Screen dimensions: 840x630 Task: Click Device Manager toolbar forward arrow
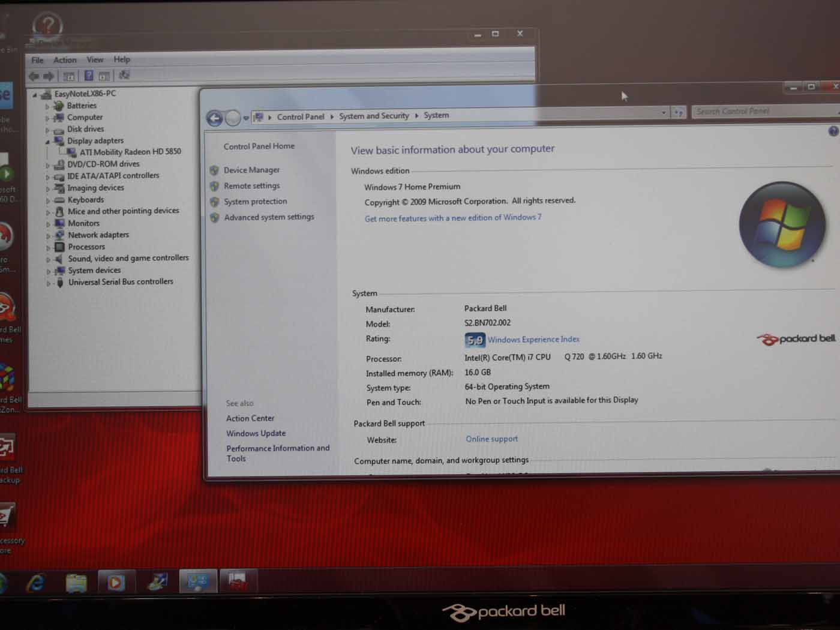(49, 76)
